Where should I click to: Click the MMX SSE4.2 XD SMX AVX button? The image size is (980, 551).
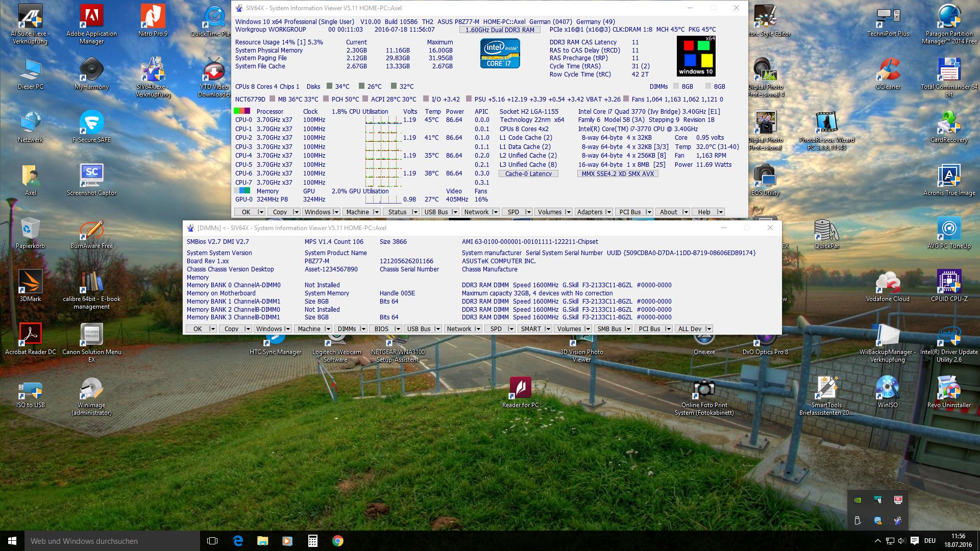pos(618,174)
